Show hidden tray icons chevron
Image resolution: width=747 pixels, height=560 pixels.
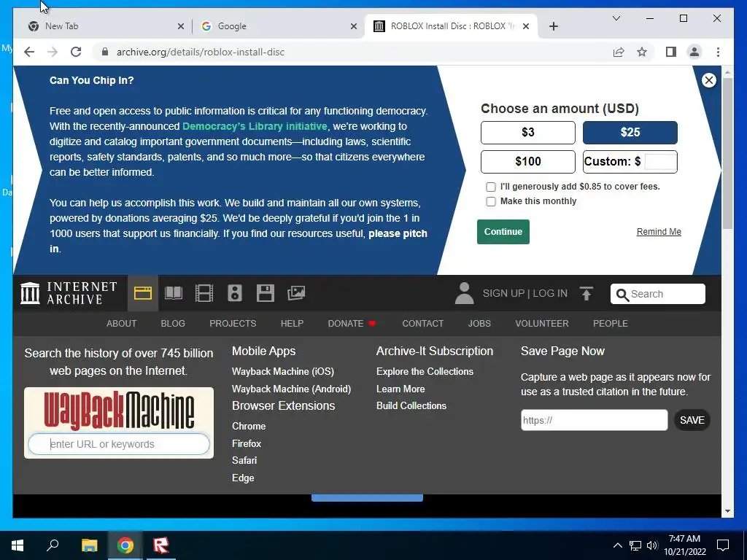tap(617, 545)
